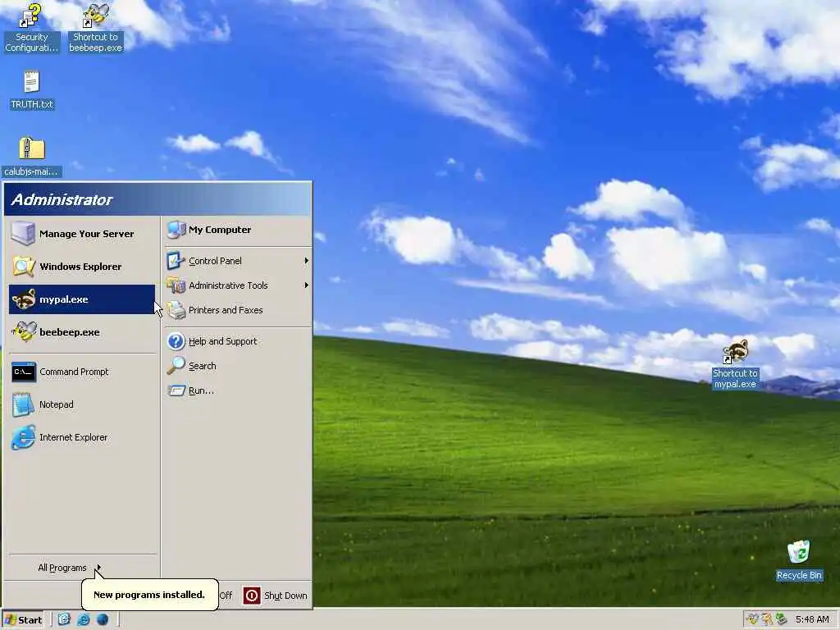Expand the Control Panel submenu
Screen dimensions: 840x630
click(238, 261)
